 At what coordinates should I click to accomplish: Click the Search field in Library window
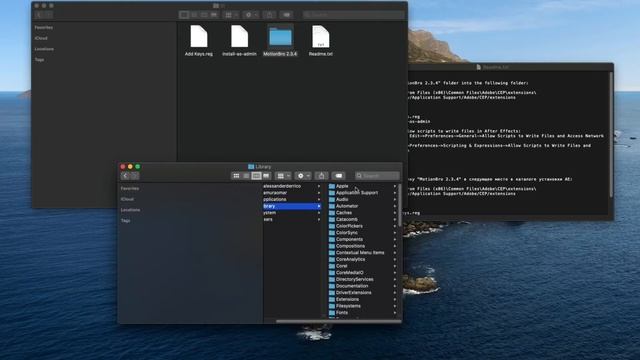(x=377, y=176)
